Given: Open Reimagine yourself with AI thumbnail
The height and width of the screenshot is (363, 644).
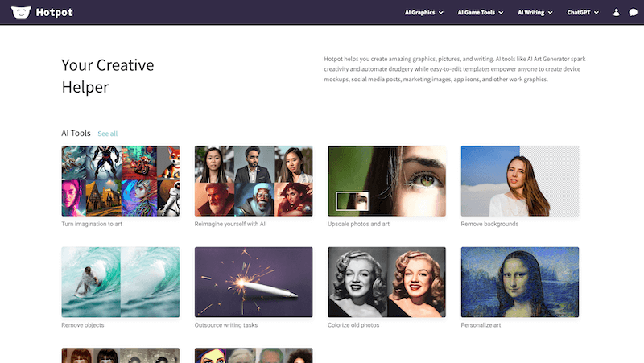Looking at the screenshot, I should coord(254,181).
